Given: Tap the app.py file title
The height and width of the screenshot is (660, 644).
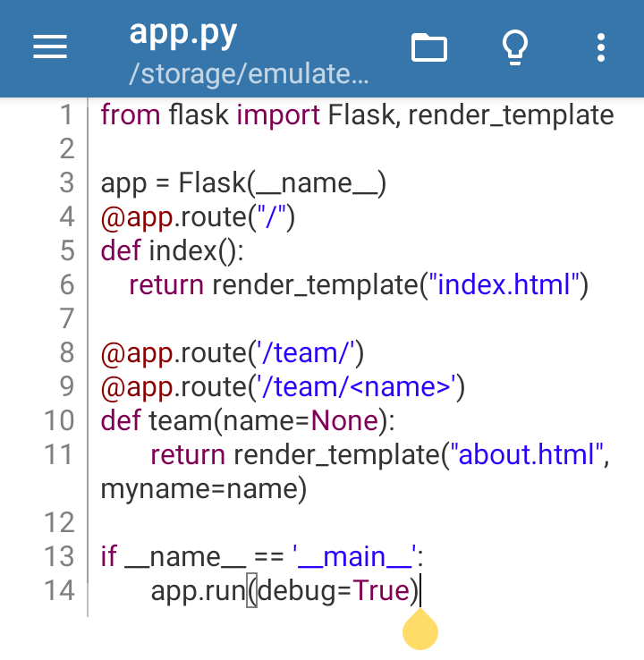Looking at the screenshot, I should (x=183, y=33).
